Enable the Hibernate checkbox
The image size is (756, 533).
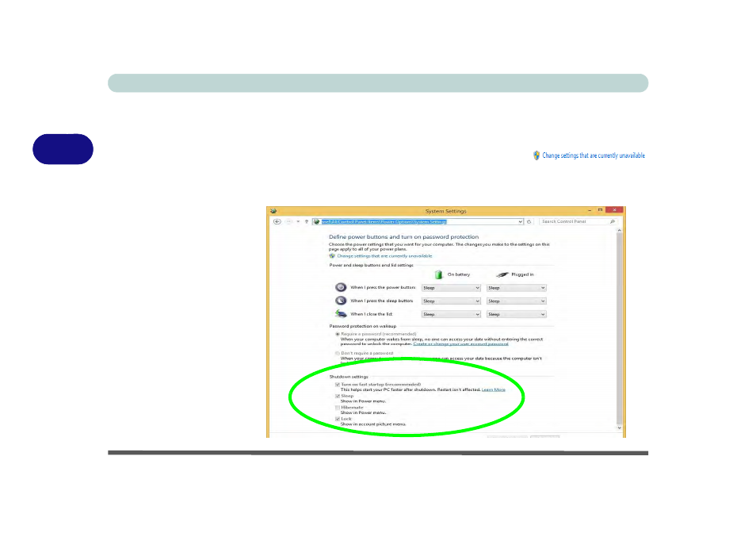[x=338, y=408]
